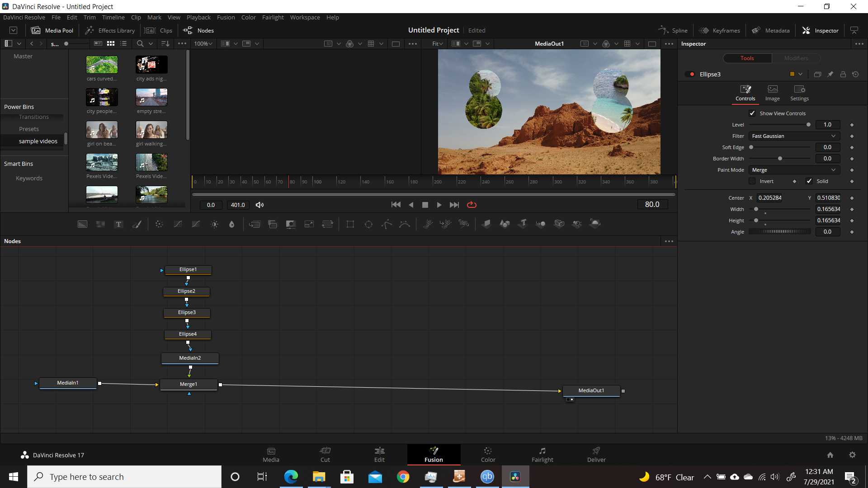Add a Transform tool from toolbar
Image resolution: width=868 pixels, height=488 pixels.
[x=327, y=224]
